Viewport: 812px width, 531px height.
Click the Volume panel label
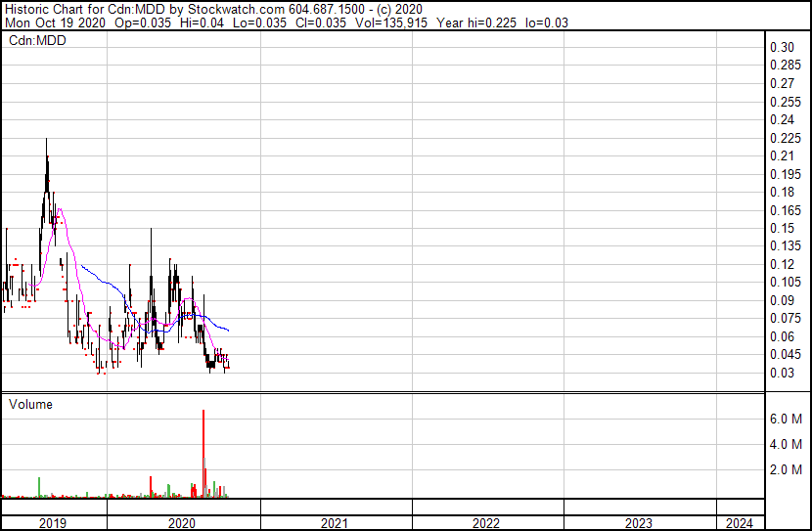click(x=30, y=404)
